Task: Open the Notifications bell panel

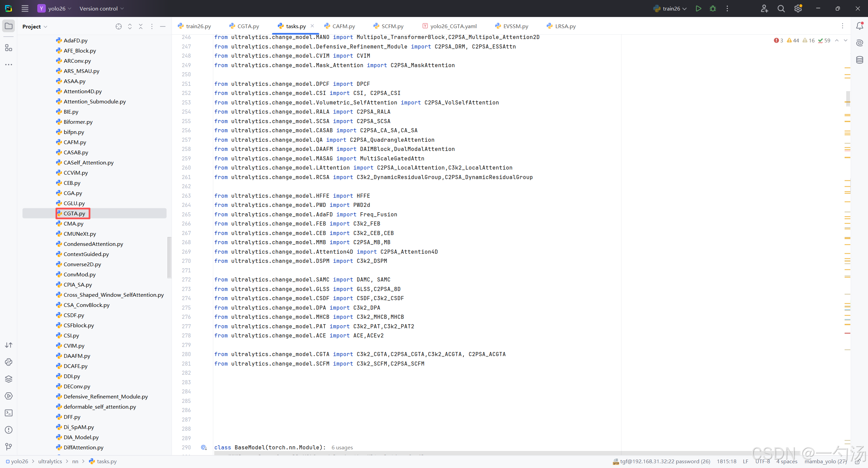Action: pyautogui.click(x=860, y=26)
